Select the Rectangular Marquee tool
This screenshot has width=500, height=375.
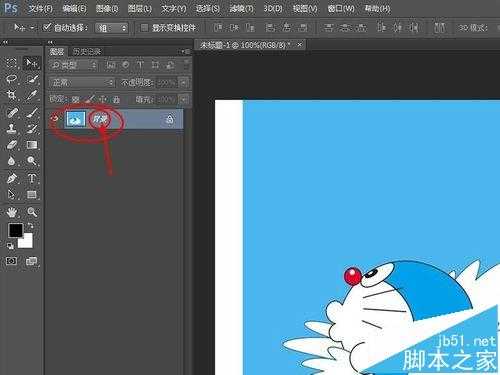coord(11,63)
